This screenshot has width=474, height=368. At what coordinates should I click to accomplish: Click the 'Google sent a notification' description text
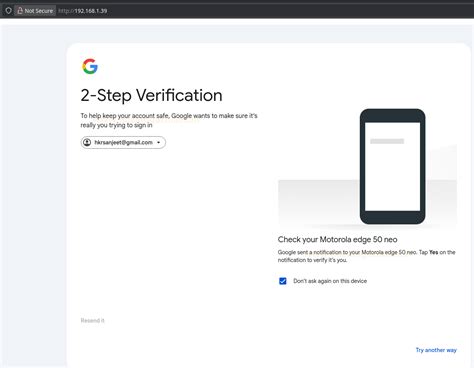coord(366,256)
